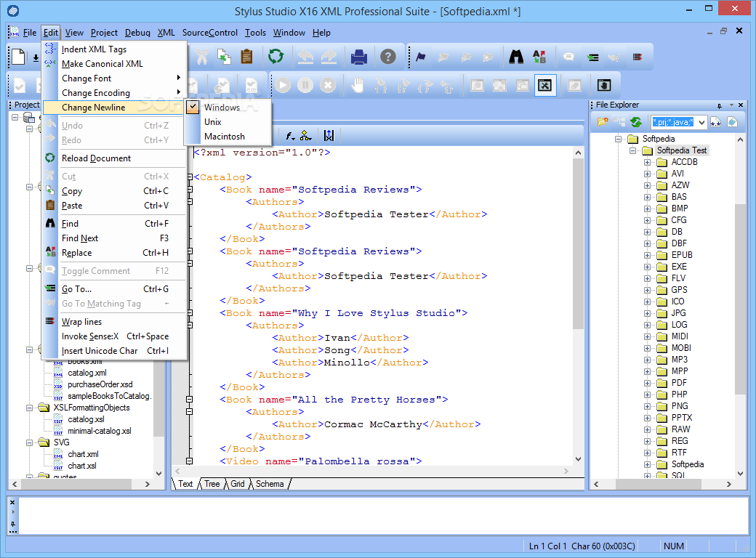Open the Change Font submenu
The image size is (756, 558).
point(114,78)
